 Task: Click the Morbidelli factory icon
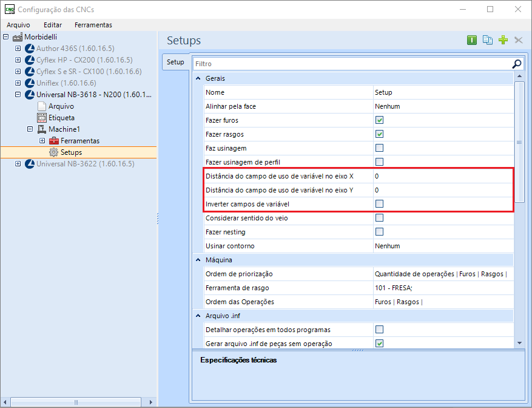click(x=18, y=37)
